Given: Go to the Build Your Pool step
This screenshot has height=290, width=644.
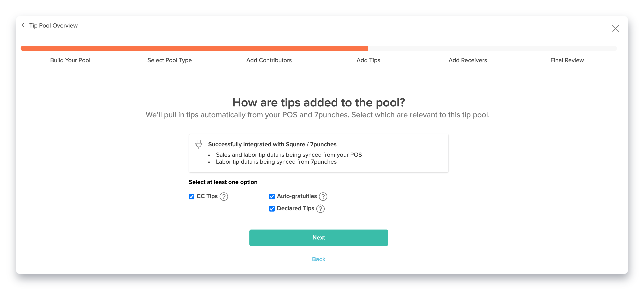Looking at the screenshot, I should pos(70,60).
